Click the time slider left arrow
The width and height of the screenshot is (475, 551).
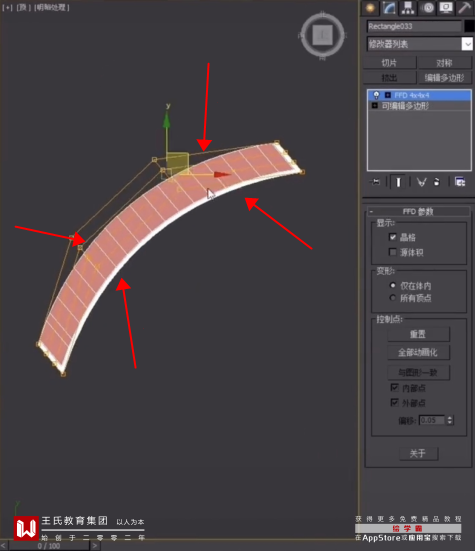pos(4,546)
